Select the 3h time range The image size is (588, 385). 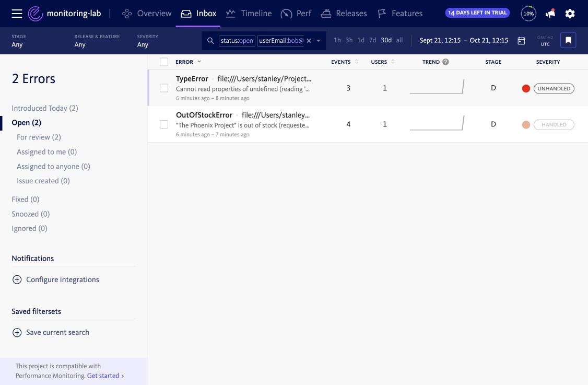349,40
